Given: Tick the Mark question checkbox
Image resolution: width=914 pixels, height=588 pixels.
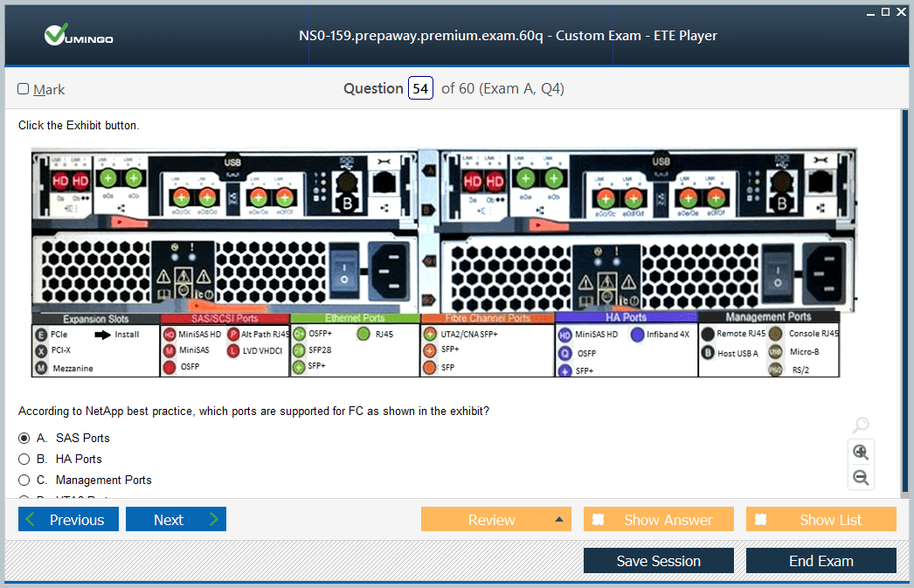Looking at the screenshot, I should point(24,89).
